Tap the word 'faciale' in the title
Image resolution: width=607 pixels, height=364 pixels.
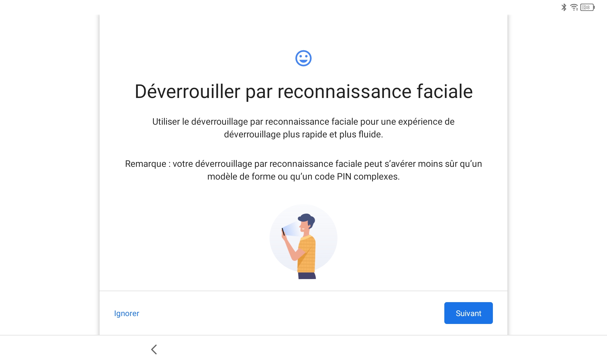[445, 92]
